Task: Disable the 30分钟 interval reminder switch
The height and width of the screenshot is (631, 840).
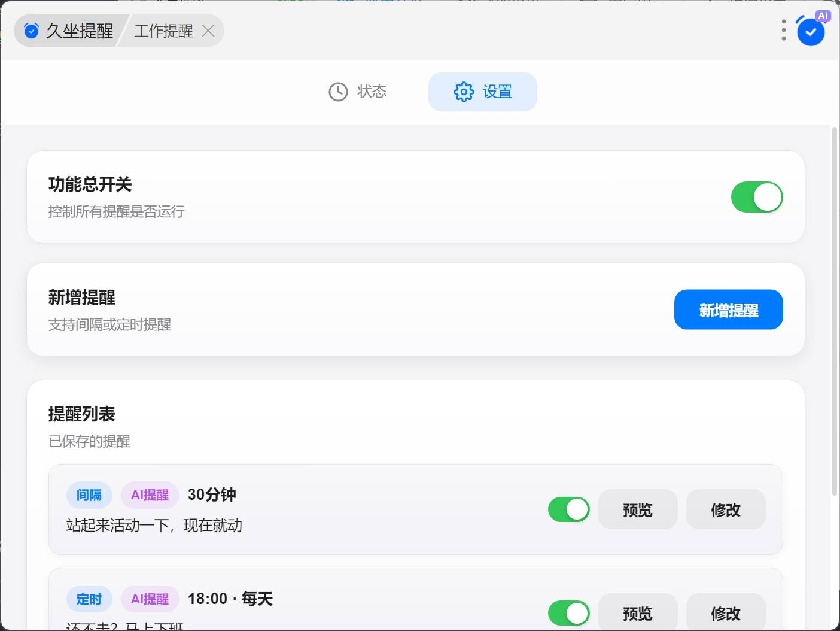Action: pyautogui.click(x=568, y=509)
